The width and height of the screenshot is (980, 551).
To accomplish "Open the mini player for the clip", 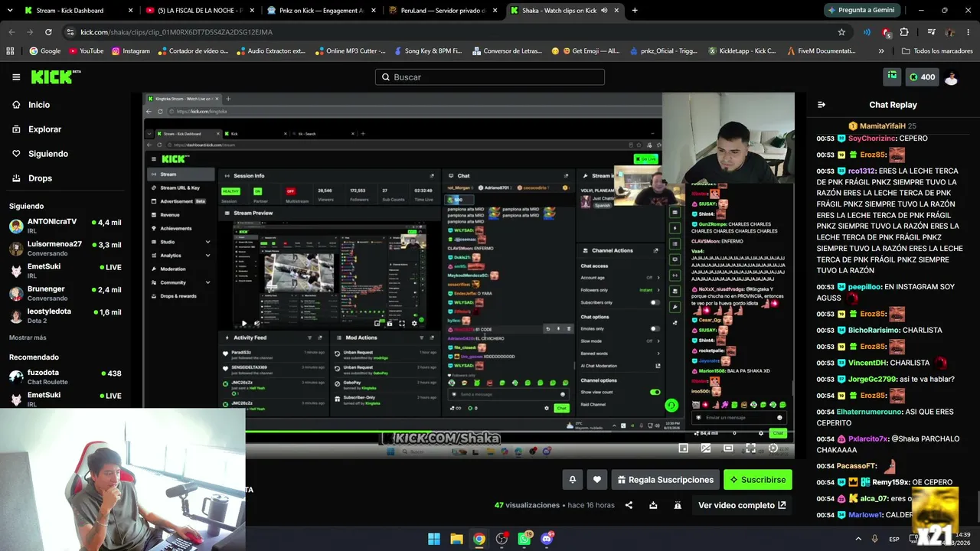I will tap(684, 448).
